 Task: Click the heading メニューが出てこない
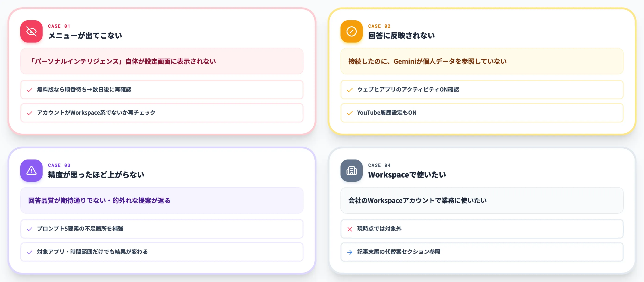click(85, 36)
